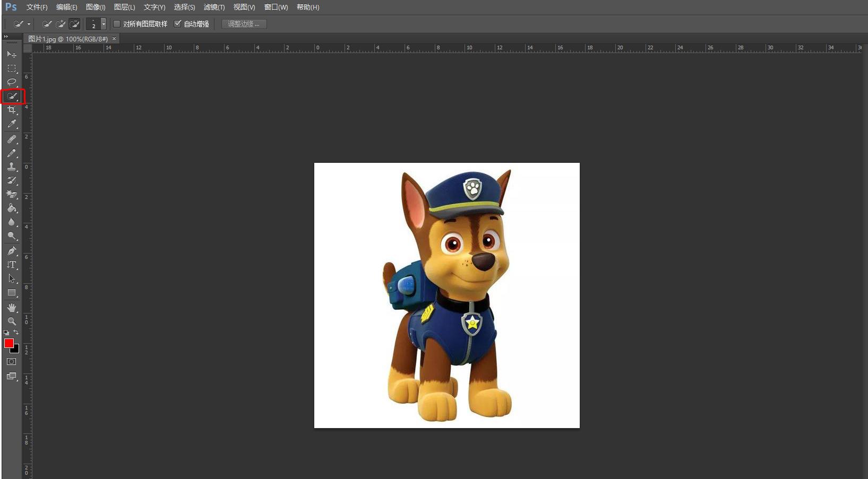
Task: Open the brush size picker dropdown
Action: tap(104, 24)
